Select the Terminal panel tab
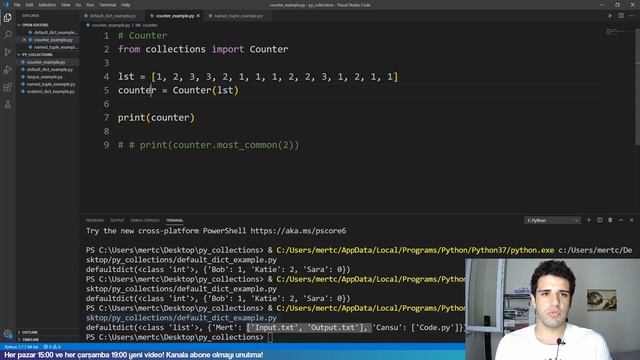Screen dimensions: 640x360 (x=174, y=220)
